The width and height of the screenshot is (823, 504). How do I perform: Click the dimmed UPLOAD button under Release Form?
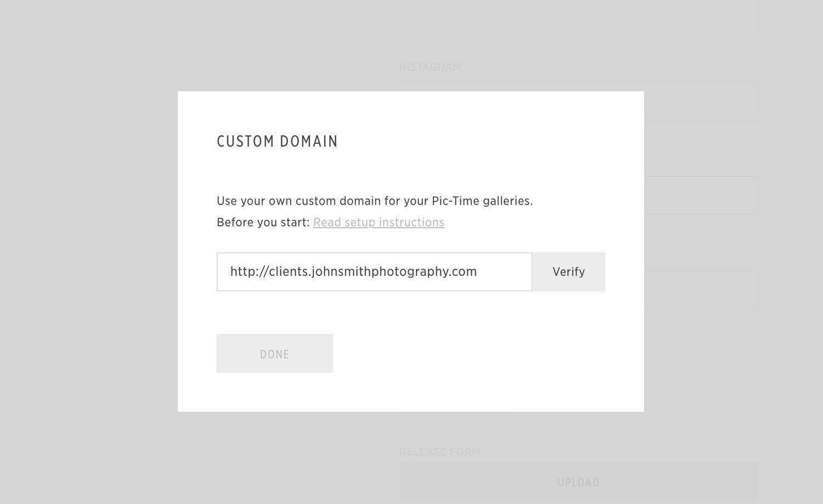[x=578, y=482]
